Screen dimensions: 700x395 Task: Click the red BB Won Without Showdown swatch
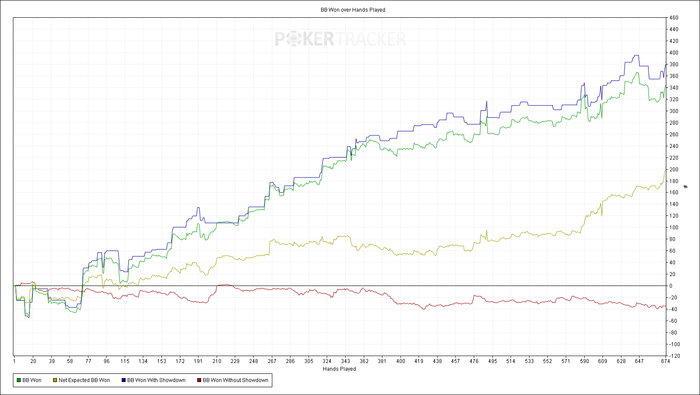coord(199,380)
